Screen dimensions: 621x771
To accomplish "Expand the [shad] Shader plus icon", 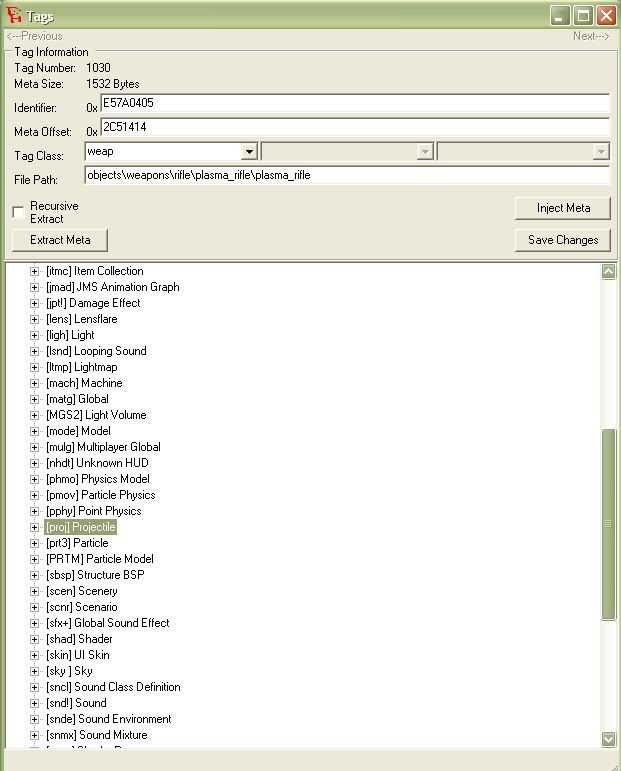I will coord(34,639).
